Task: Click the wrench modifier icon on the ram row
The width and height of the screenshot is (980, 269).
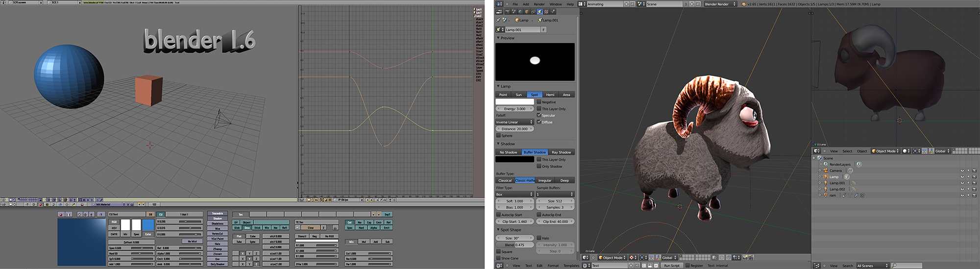Action: coord(857,195)
